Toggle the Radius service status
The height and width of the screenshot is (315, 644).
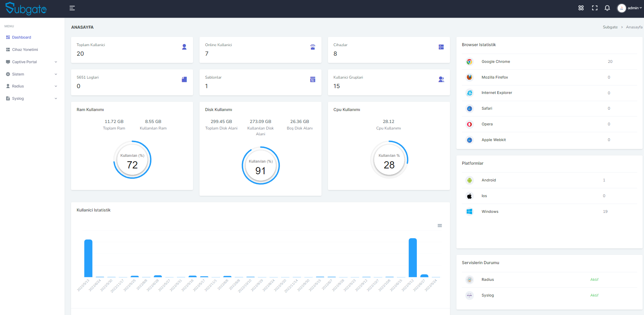(x=594, y=279)
